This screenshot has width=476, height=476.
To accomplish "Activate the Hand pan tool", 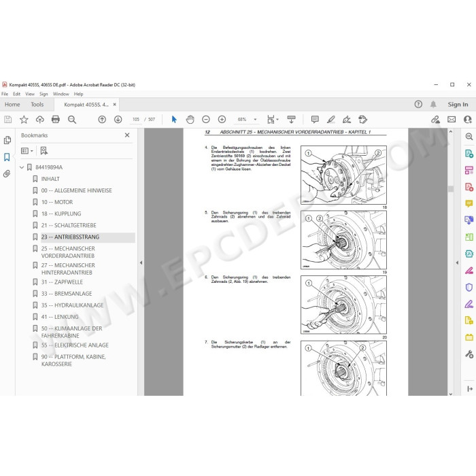I will [190, 119].
